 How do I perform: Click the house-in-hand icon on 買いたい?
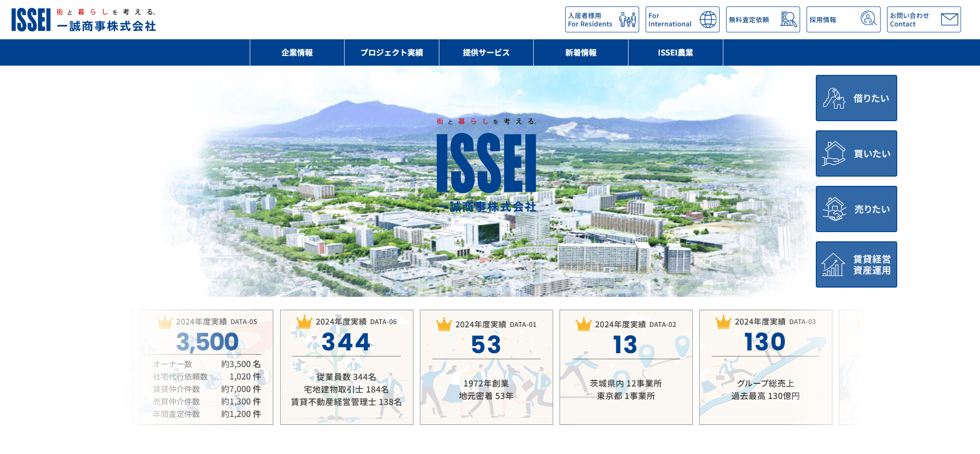pos(834,153)
